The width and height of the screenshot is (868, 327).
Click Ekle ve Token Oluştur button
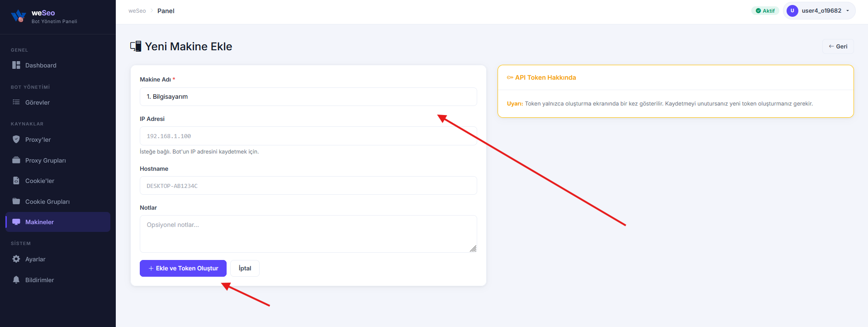pos(183,268)
